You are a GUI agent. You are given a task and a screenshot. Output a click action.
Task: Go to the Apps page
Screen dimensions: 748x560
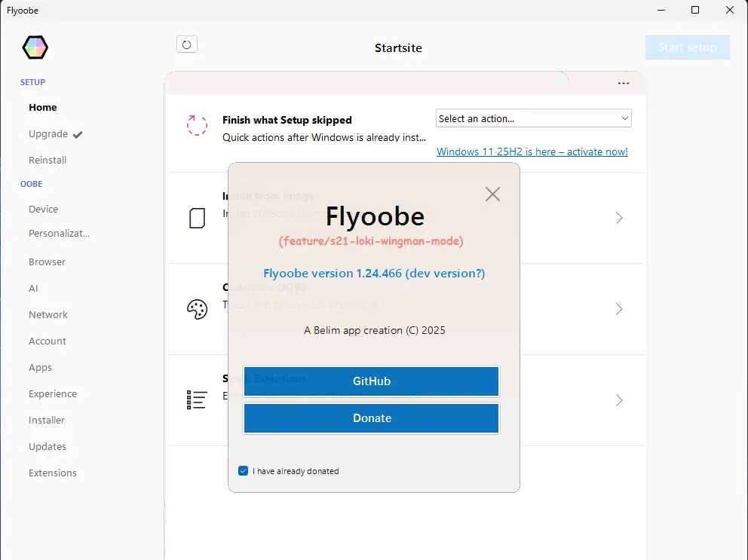point(40,368)
